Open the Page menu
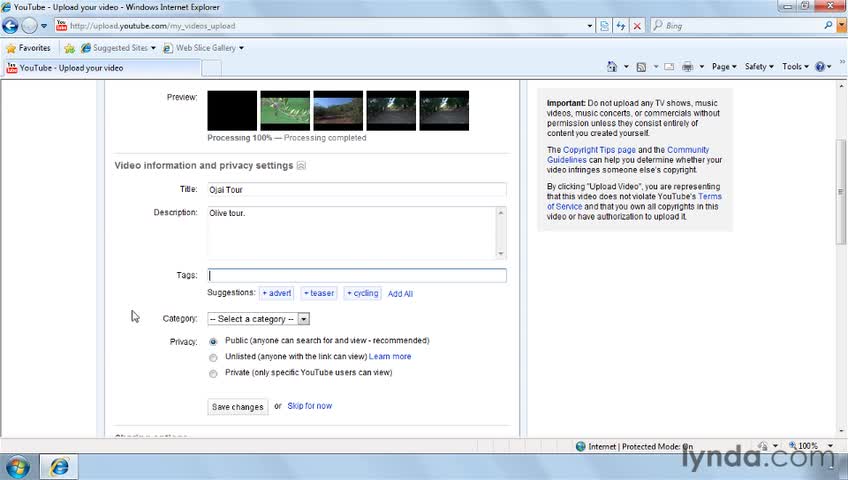Image resolution: width=848 pixels, height=480 pixels. [724, 66]
